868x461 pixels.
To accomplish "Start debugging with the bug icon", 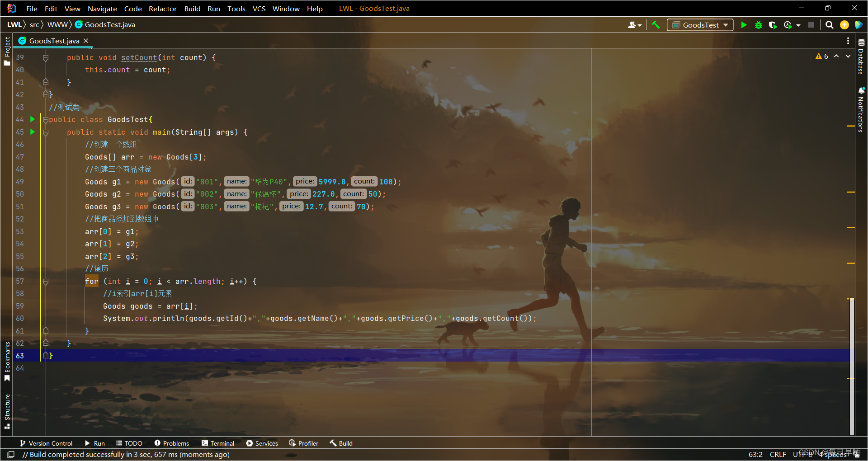I will [x=758, y=25].
